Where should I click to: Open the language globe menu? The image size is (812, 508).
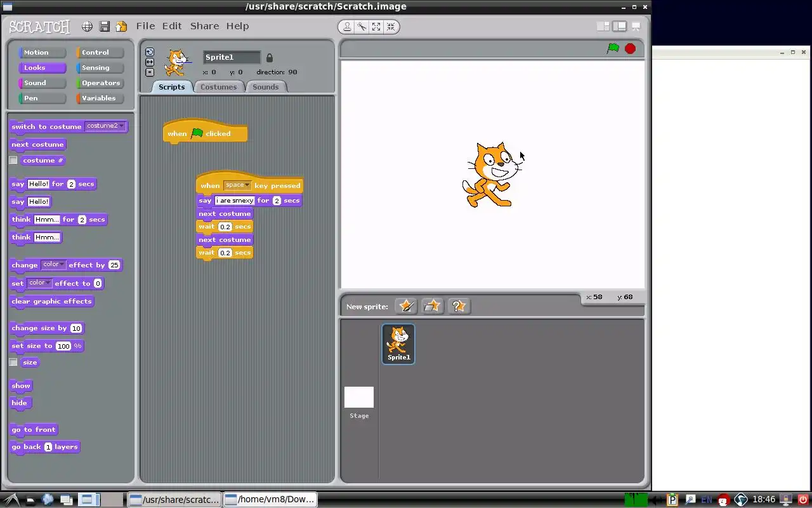pyautogui.click(x=88, y=27)
